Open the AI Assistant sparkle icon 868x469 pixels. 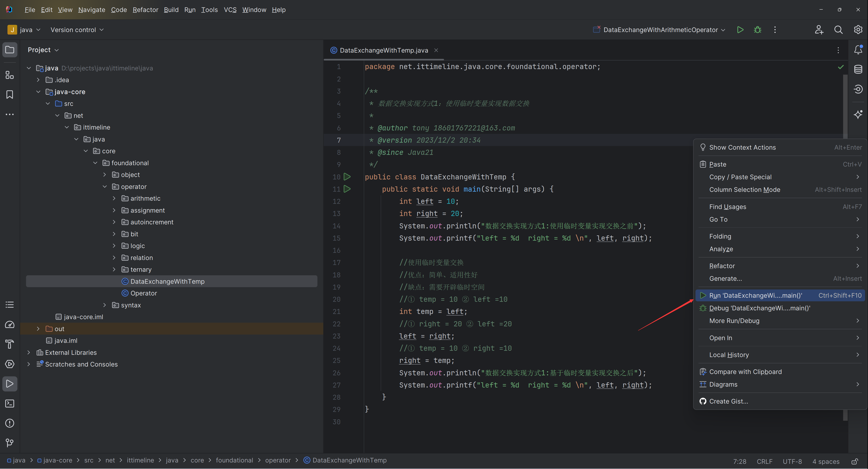tap(858, 114)
